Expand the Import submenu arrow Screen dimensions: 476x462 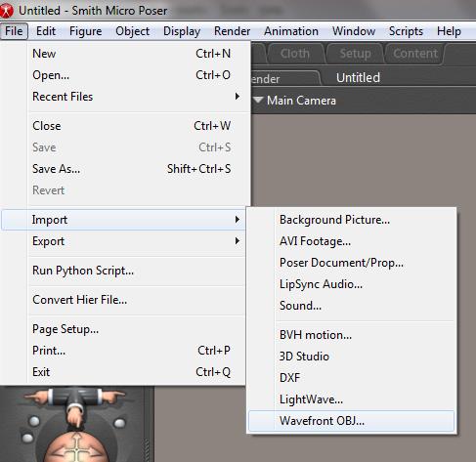pyautogui.click(x=238, y=220)
